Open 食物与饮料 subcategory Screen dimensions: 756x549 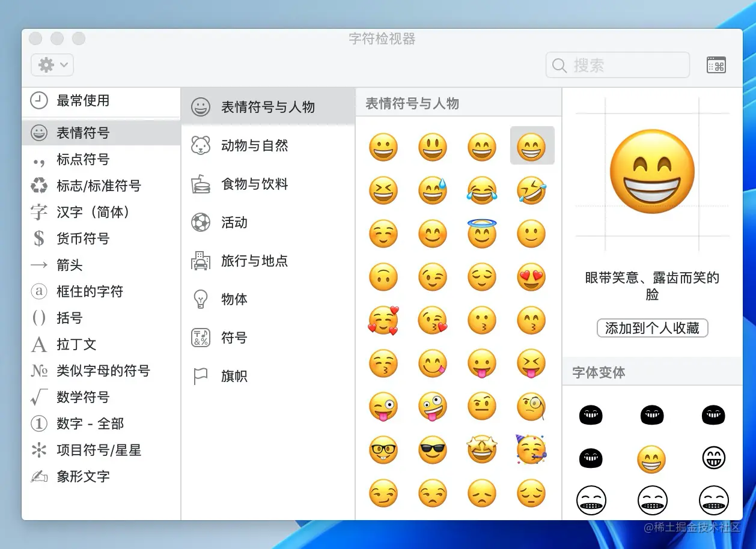coord(268,184)
